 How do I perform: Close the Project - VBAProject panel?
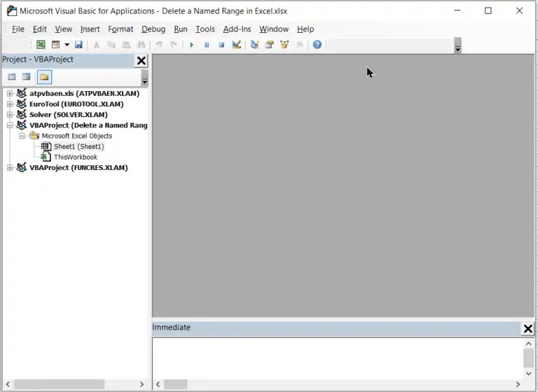tap(141, 61)
